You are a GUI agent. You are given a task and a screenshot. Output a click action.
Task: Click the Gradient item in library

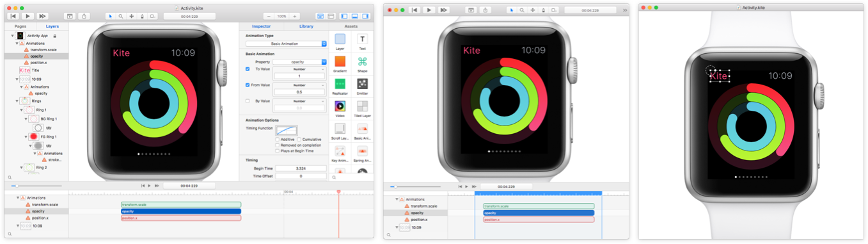point(340,64)
